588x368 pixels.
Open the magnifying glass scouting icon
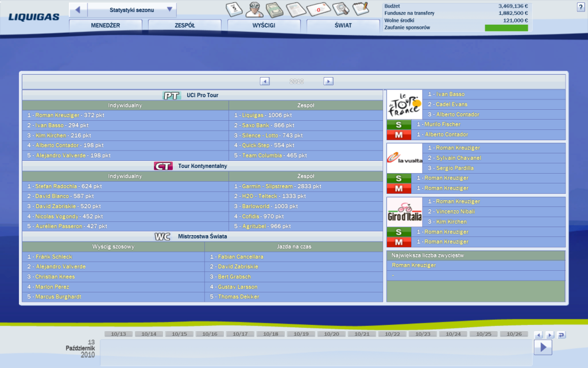pyautogui.click(x=341, y=9)
